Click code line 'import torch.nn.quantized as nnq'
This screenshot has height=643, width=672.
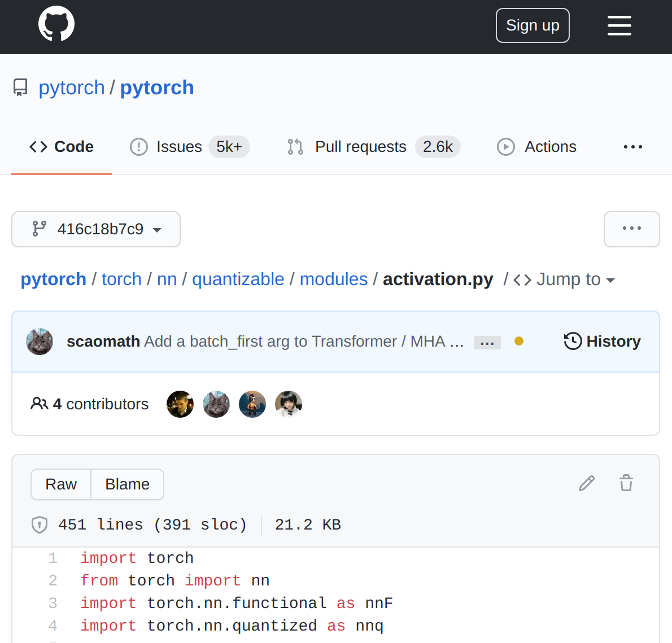click(x=232, y=626)
